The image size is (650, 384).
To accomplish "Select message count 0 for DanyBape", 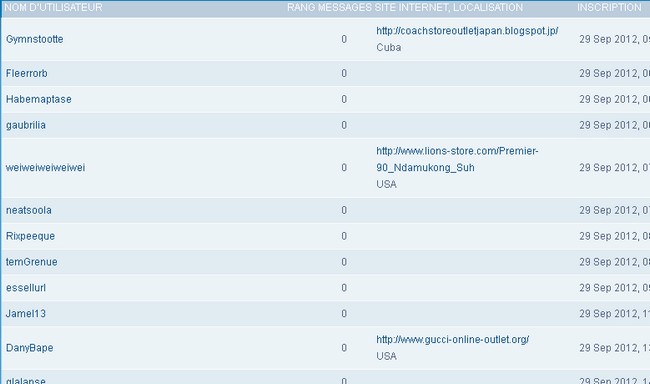I will click(x=344, y=348).
